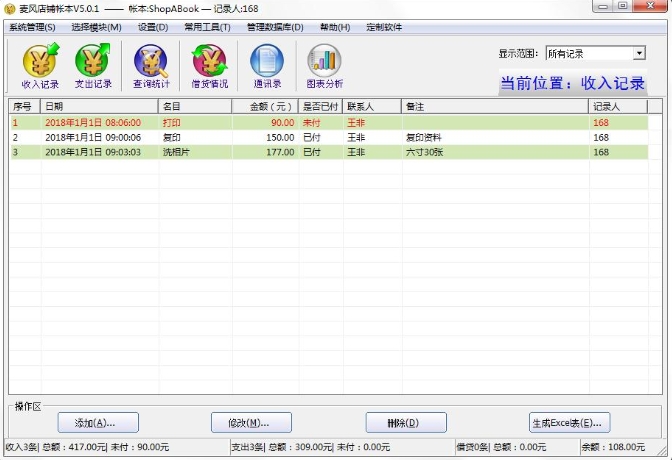
Task: Sort by the 金额(元) column header
Action: tap(265, 106)
